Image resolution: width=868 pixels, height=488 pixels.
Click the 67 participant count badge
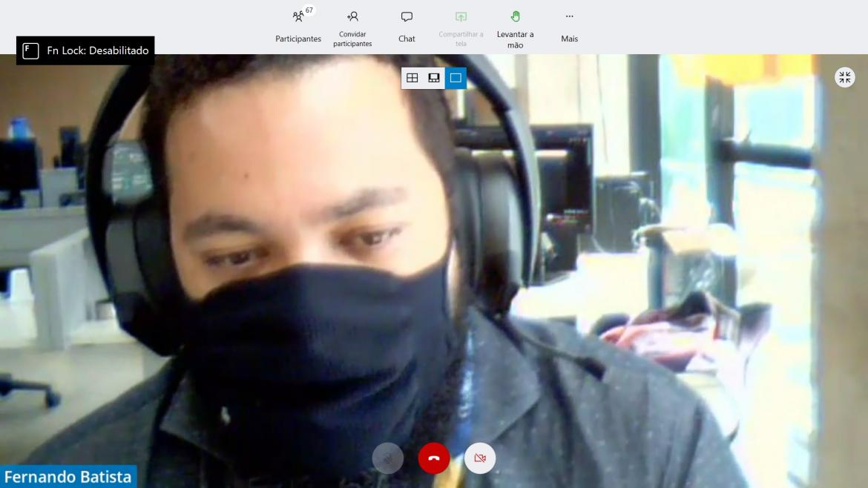coord(309,10)
